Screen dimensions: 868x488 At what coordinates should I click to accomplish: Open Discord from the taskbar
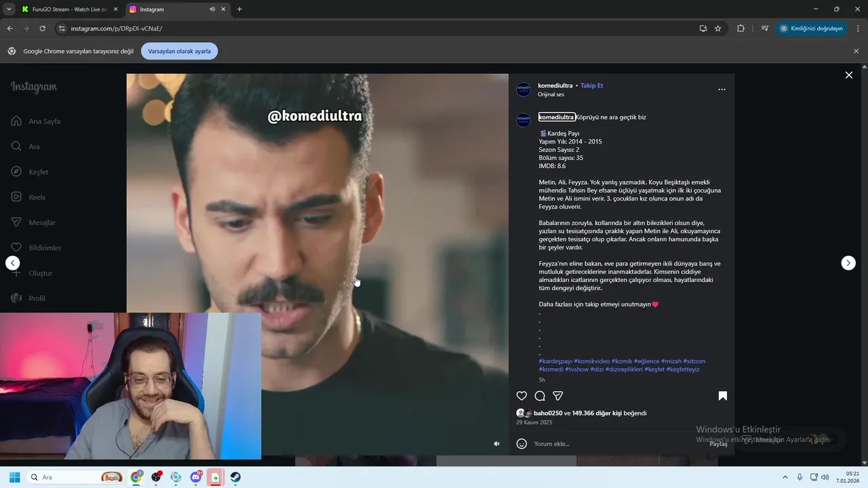tap(196, 477)
